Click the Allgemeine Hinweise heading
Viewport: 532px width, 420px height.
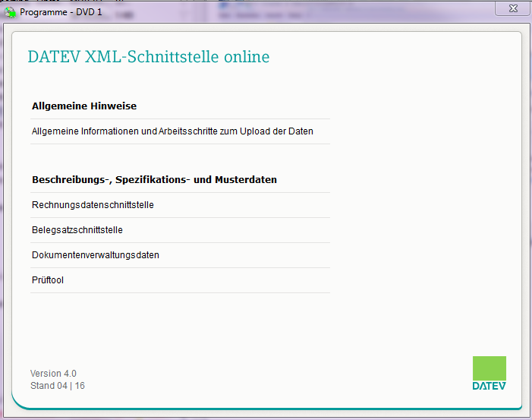(x=84, y=106)
